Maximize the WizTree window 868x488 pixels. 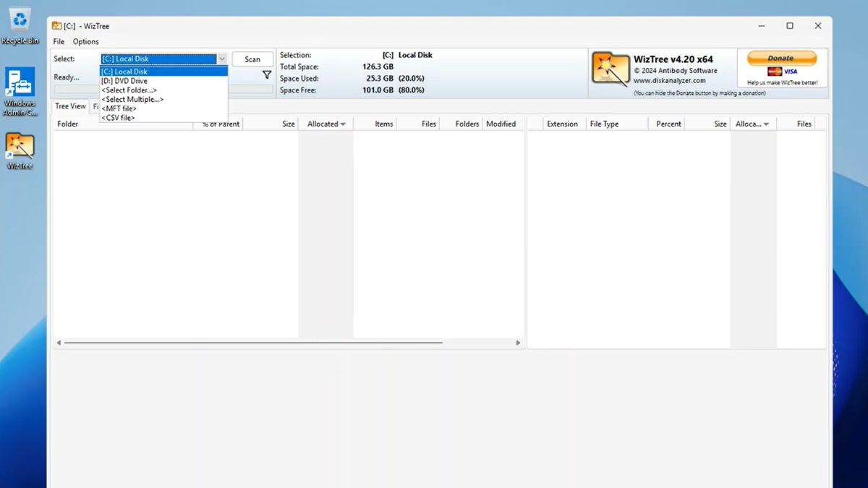pos(790,26)
